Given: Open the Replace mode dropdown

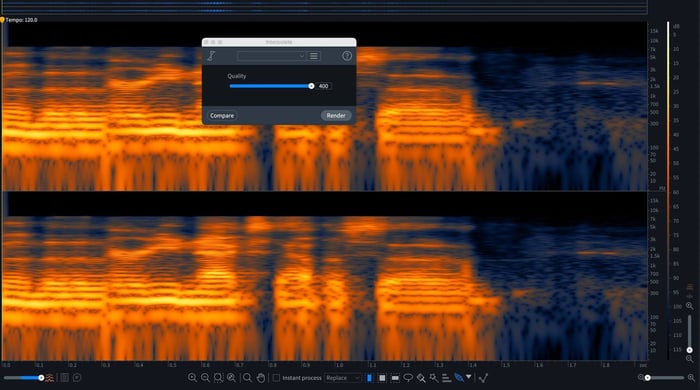Looking at the screenshot, I should tap(342, 378).
